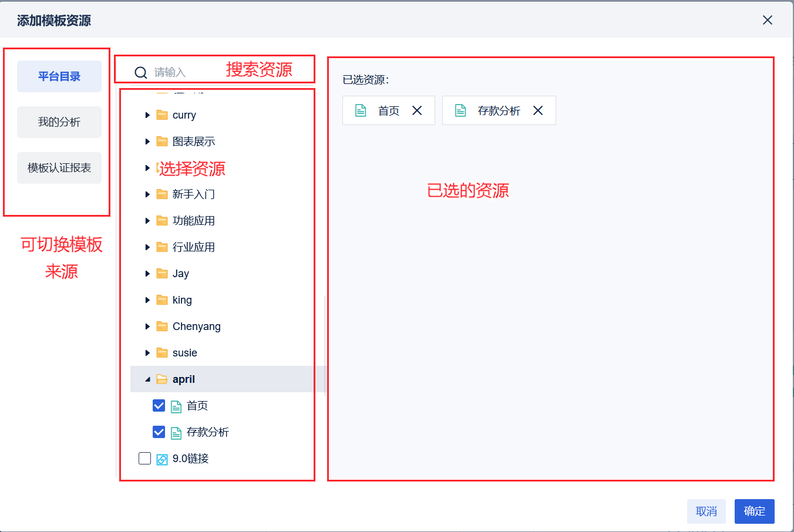Close the 添加模板资源 dialog
794x532 pixels.
point(767,21)
